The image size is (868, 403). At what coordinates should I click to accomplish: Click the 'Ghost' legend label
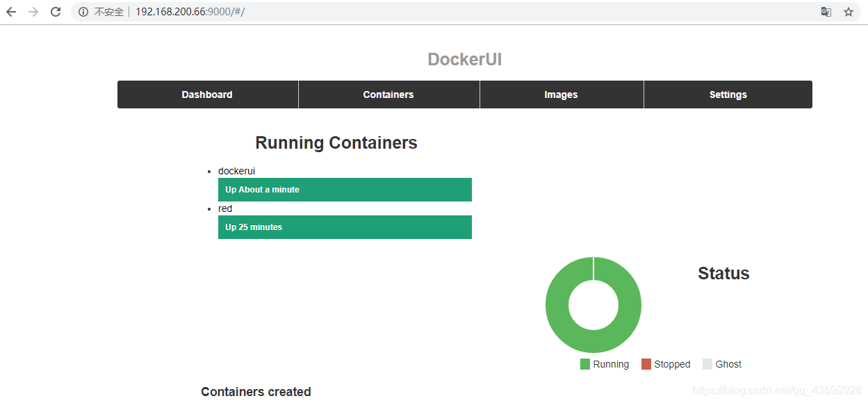[728, 364]
